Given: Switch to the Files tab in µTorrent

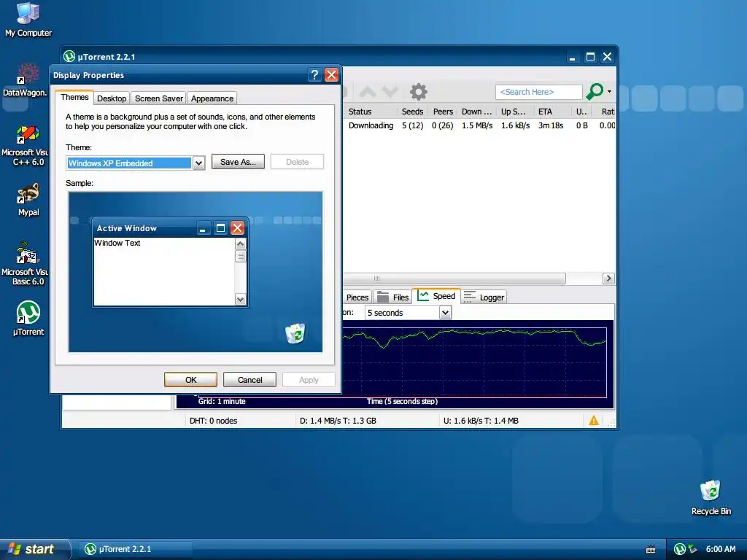Looking at the screenshot, I should tap(393, 297).
